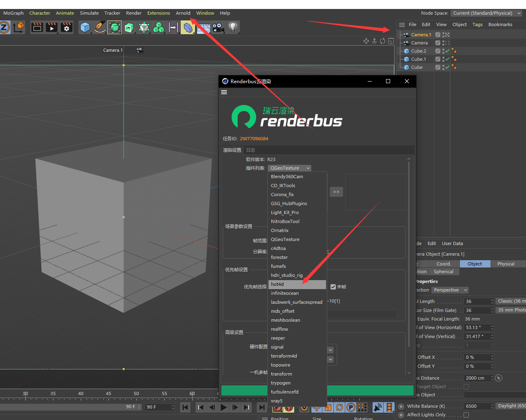
Task: Click the MoGraph Cloner icon
Action: pos(144,27)
